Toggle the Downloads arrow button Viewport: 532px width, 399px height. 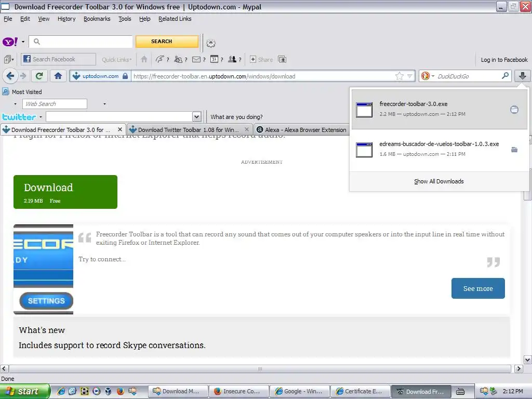(523, 76)
